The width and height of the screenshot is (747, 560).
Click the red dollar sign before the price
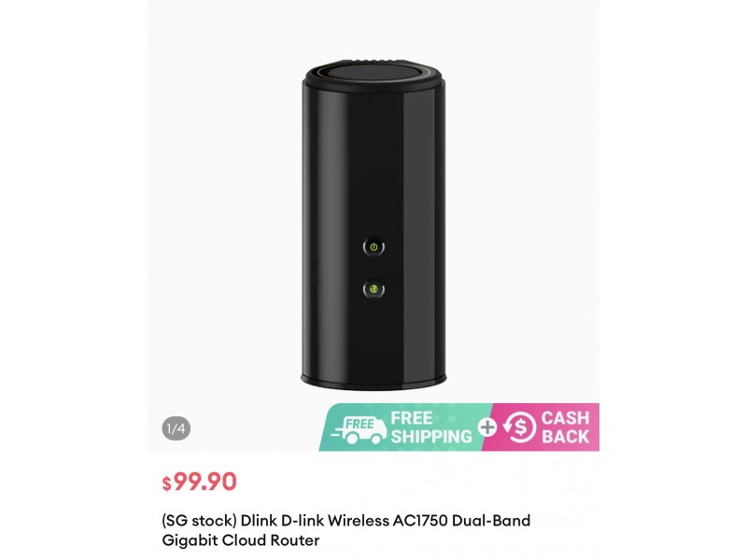[166, 483]
